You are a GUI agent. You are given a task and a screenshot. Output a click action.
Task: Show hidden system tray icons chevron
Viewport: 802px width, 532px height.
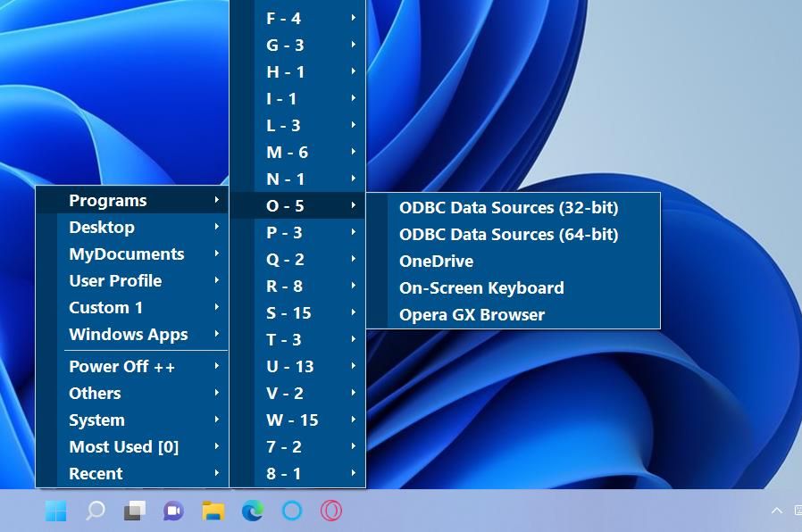[776, 511]
